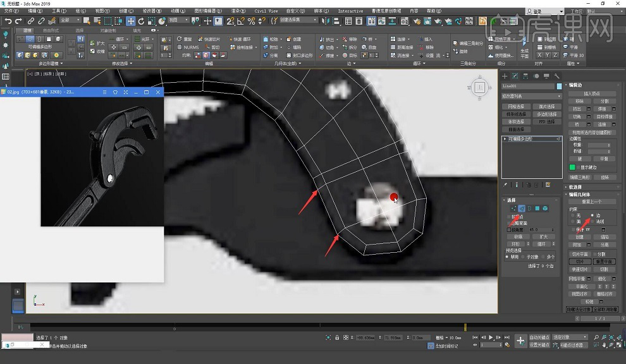Viewport: 626px width, 364px height.
Task: Activate the Select and Link chain icon
Action: (x=31, y=21)
